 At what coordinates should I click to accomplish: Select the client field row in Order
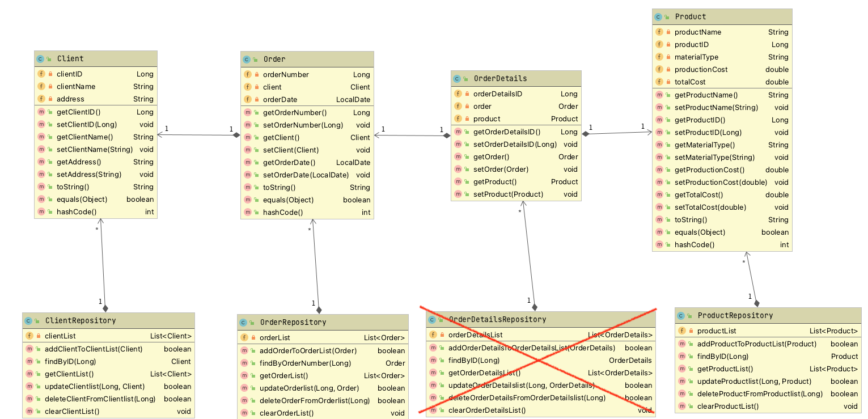(x=307, y=87)
